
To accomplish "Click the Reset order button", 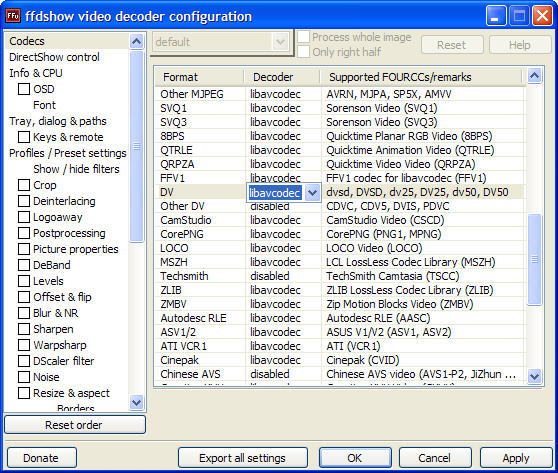I will click(x=75, y=425).
